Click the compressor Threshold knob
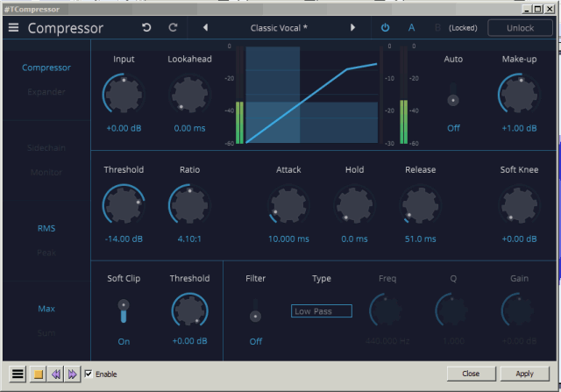 tap(124, 205)
